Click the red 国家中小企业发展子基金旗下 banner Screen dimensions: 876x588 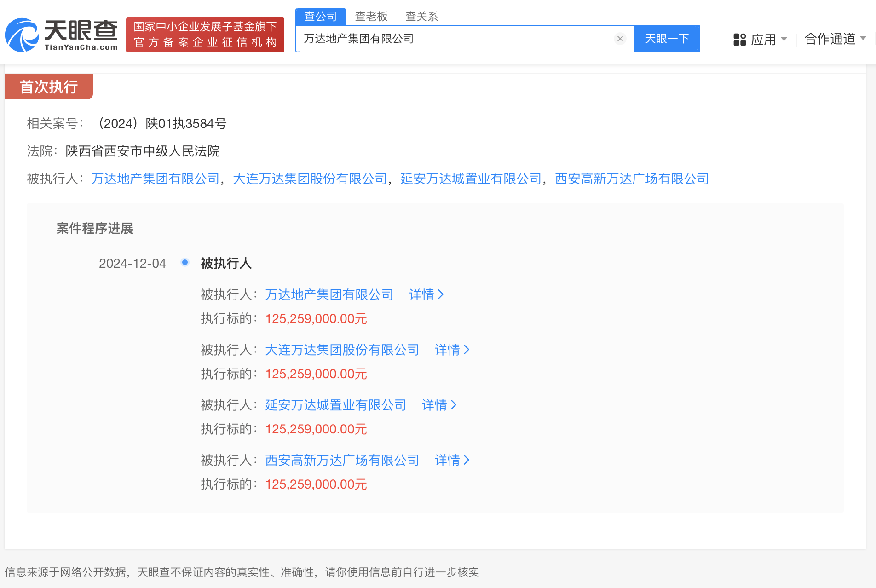pos(205,35)
